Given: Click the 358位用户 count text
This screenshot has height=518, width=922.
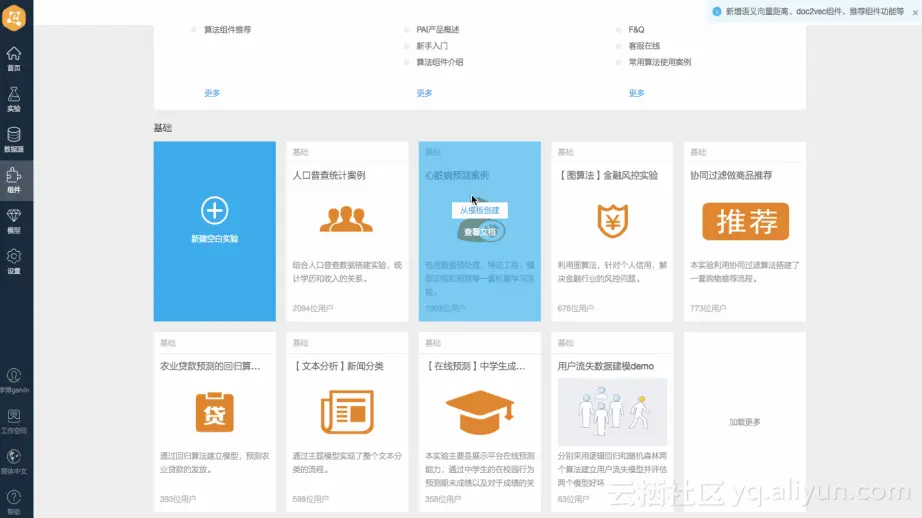Looking at the screenshot, I should tap(443, 499).
